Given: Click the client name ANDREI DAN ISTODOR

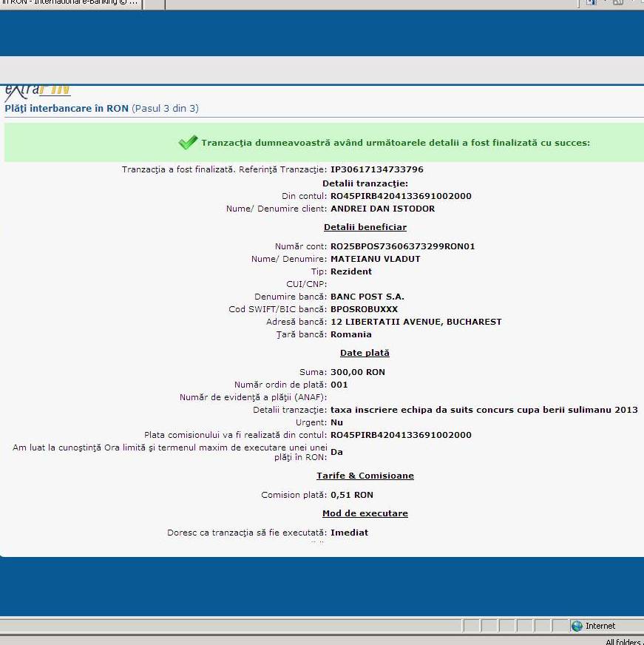Looking at the screenshot, I should (x=382, y=209).
